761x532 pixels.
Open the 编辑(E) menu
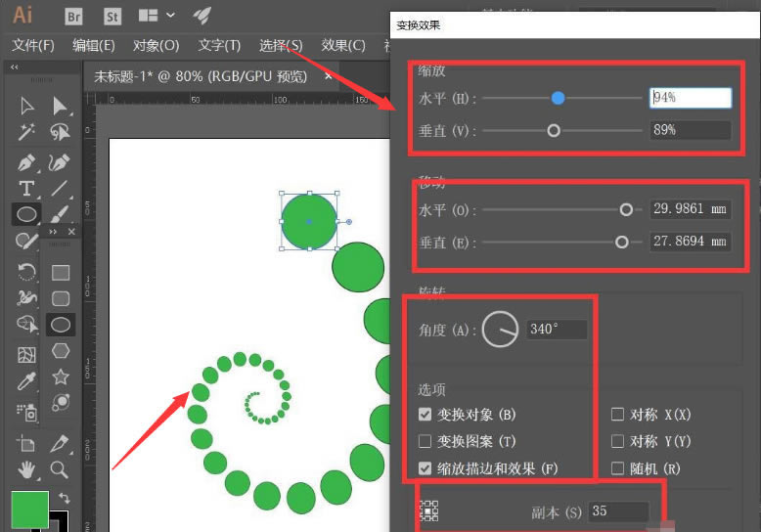pos(94,46)
